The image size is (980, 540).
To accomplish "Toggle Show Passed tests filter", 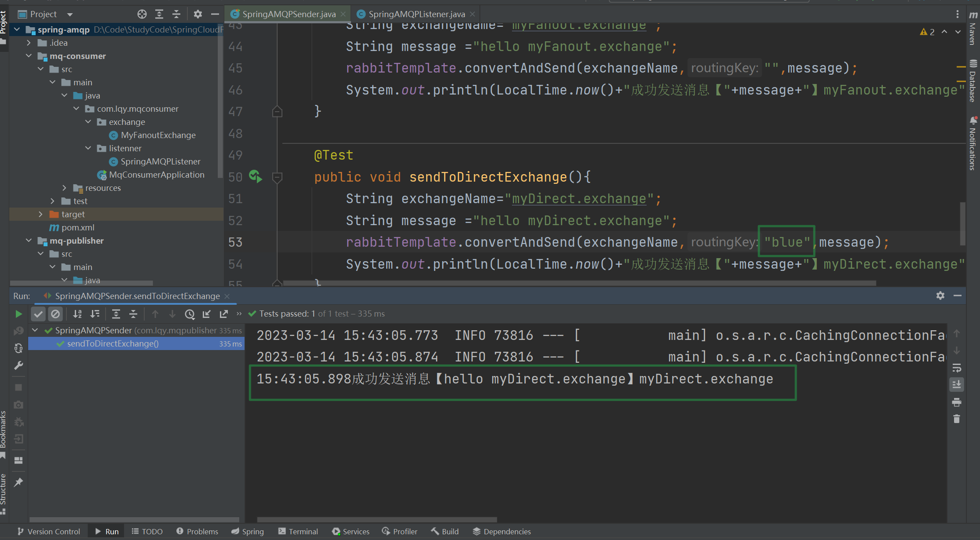I will (x=38, y=314).
